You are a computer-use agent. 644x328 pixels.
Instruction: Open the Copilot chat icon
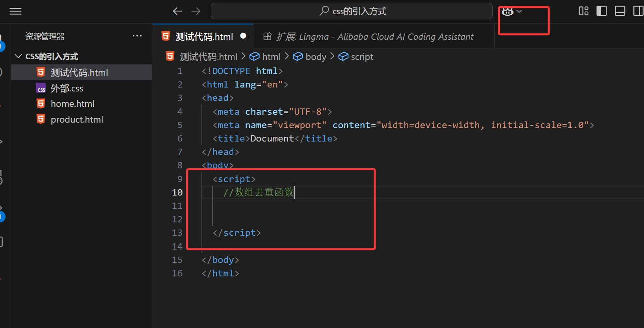click(508, 11)
